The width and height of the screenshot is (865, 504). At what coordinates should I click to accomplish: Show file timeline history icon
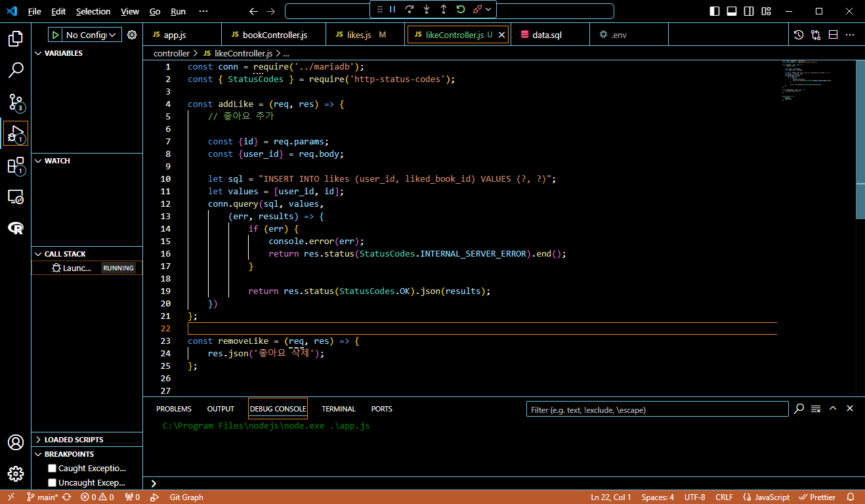[799, 35]
